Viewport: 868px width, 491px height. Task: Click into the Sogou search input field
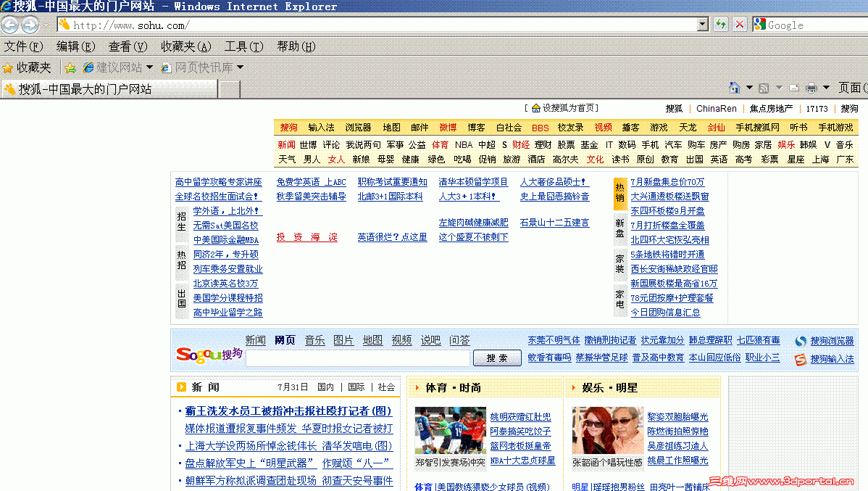click(x=358, y=358)
